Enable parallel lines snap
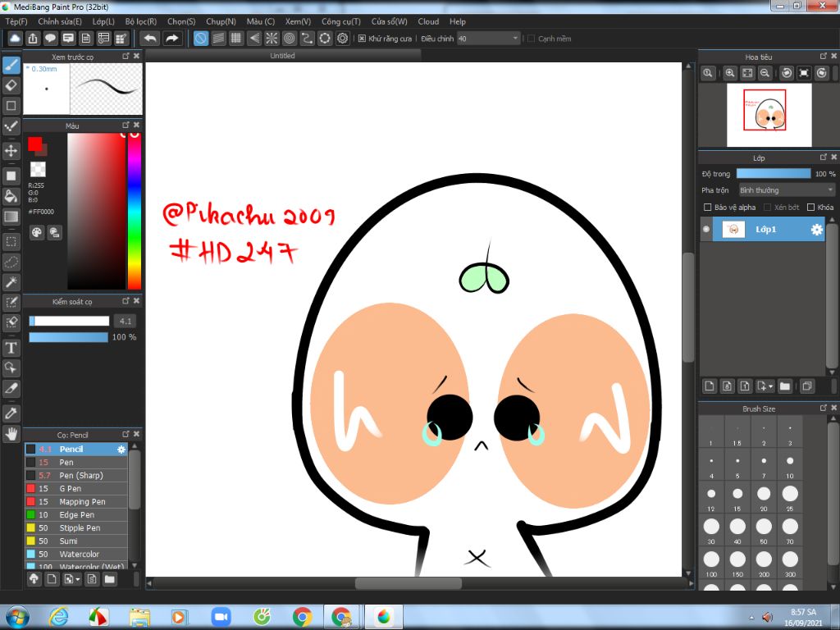This screenshot has width=840, height=630. click(218, 39)
